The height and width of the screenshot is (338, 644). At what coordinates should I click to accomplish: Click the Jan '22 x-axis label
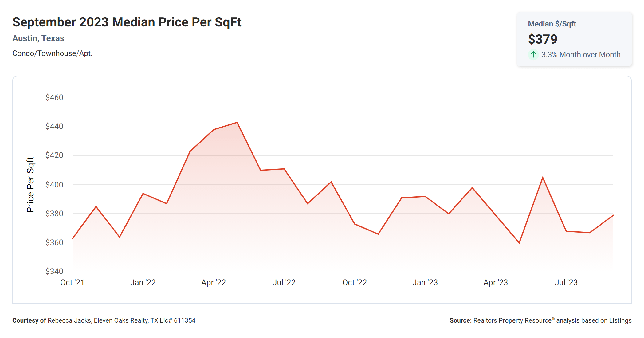pyautogui.click(x=143, y=282)
